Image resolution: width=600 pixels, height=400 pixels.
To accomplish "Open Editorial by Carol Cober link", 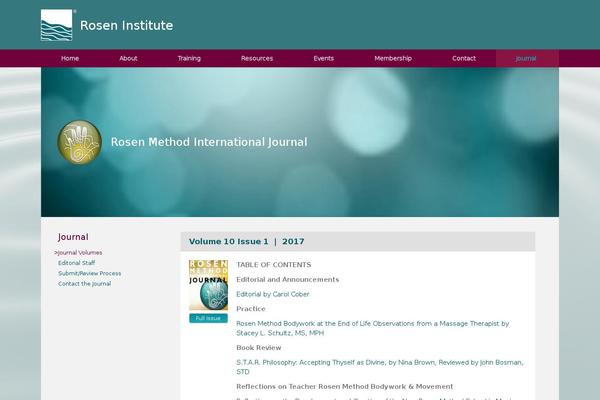I will pyautogui.click(x=273, y=294).
